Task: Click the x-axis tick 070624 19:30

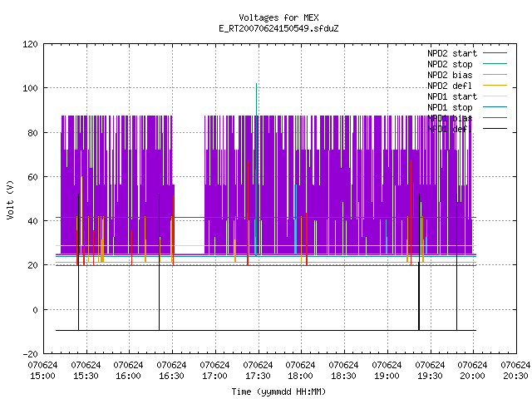Action: 430,371
